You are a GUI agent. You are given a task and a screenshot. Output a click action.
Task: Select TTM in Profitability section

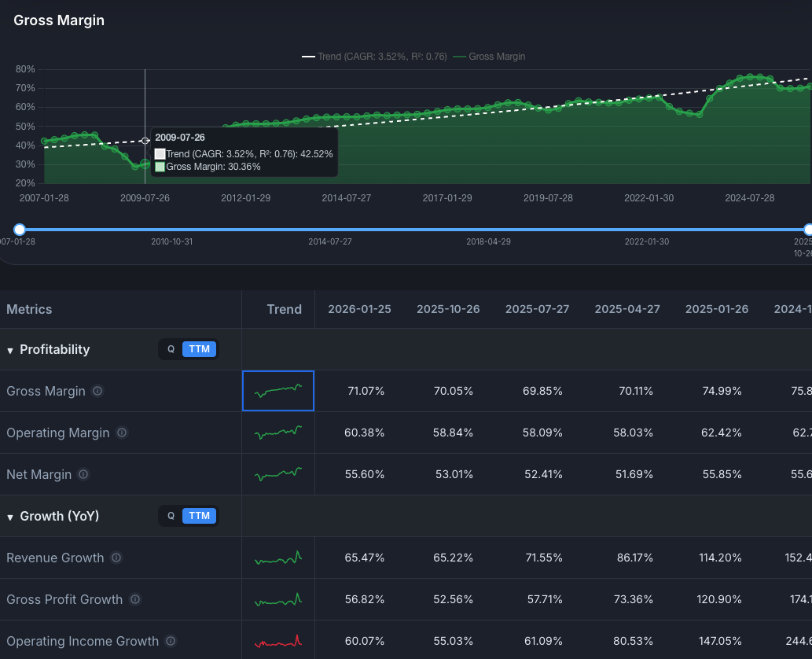click(x=199, y=349)
